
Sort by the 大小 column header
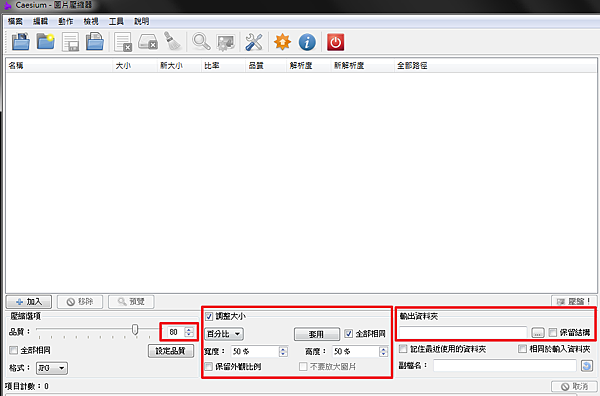(135, 65)
